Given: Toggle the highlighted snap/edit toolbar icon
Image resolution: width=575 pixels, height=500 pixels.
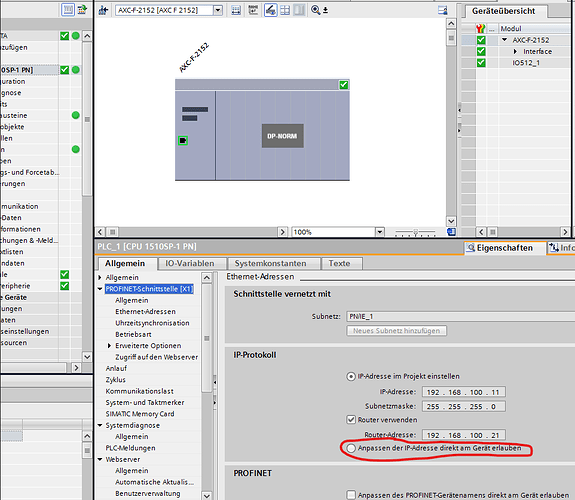Looking at the screenshot, I should tap(271, 10).
